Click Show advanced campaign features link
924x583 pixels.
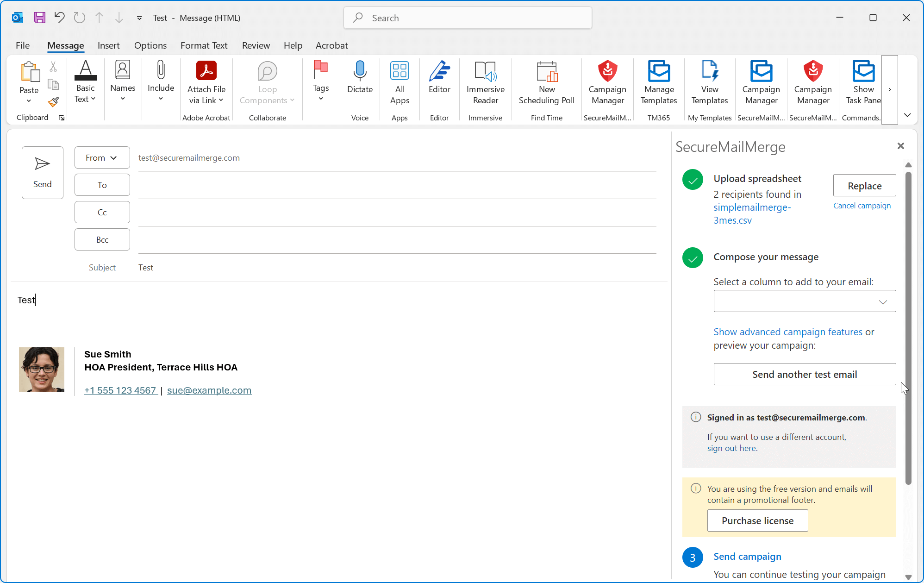(787, 332)
